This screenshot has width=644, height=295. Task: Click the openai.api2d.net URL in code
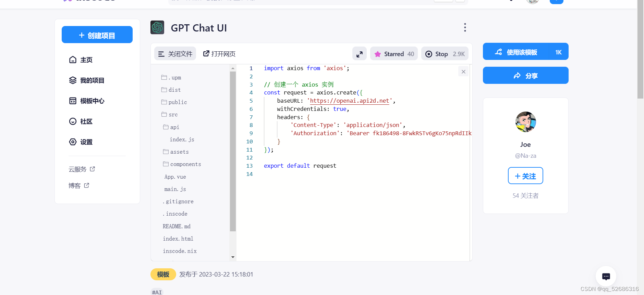349,101
